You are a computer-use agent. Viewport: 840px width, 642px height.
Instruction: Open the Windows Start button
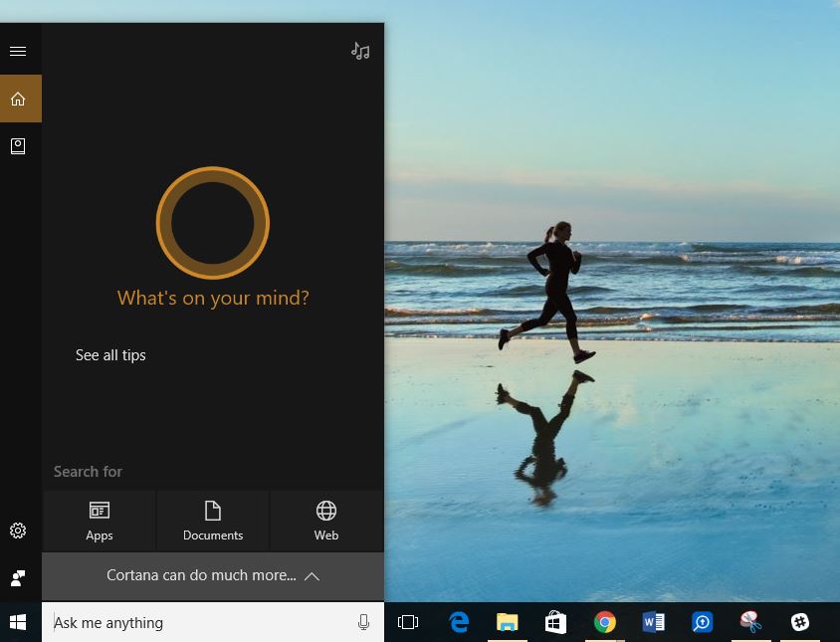click(18, 622)
